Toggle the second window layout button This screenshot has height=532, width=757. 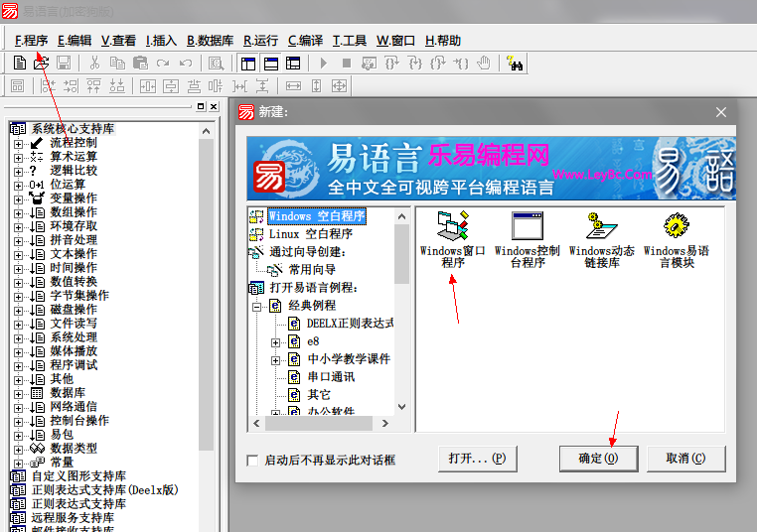271,64
